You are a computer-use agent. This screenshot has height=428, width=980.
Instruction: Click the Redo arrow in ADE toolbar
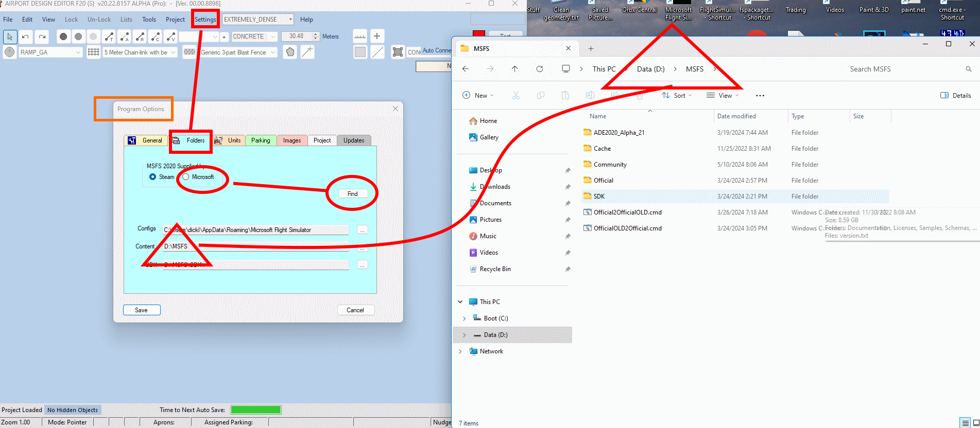coord(42,37)
